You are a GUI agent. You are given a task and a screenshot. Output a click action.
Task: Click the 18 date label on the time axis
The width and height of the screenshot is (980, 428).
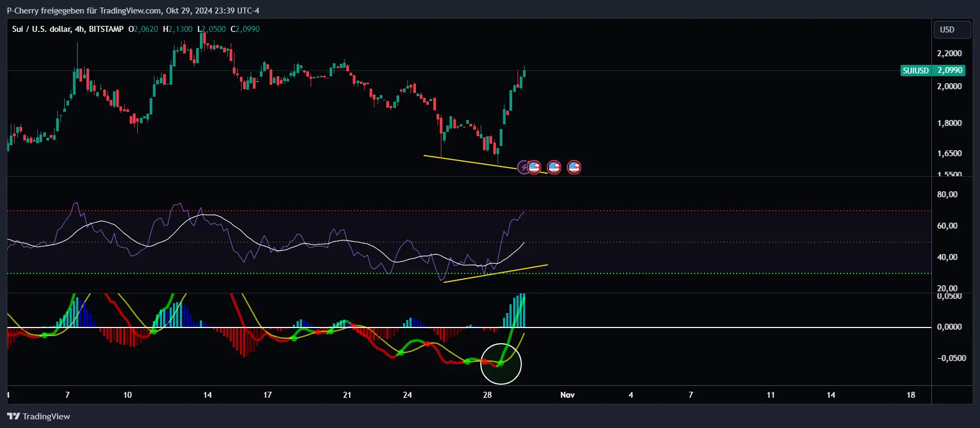(911, 395)
